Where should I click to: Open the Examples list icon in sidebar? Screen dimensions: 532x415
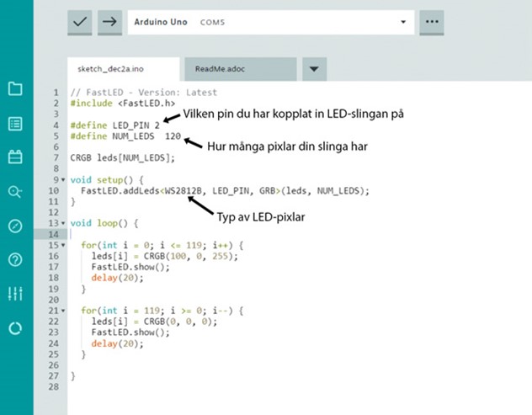tap(15, 124)
